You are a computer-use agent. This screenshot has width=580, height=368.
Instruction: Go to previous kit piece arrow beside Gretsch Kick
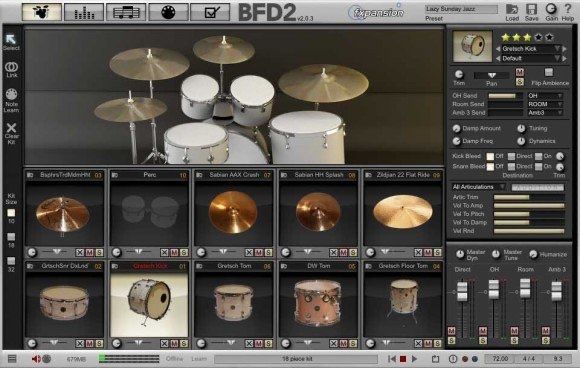[498, 49]
